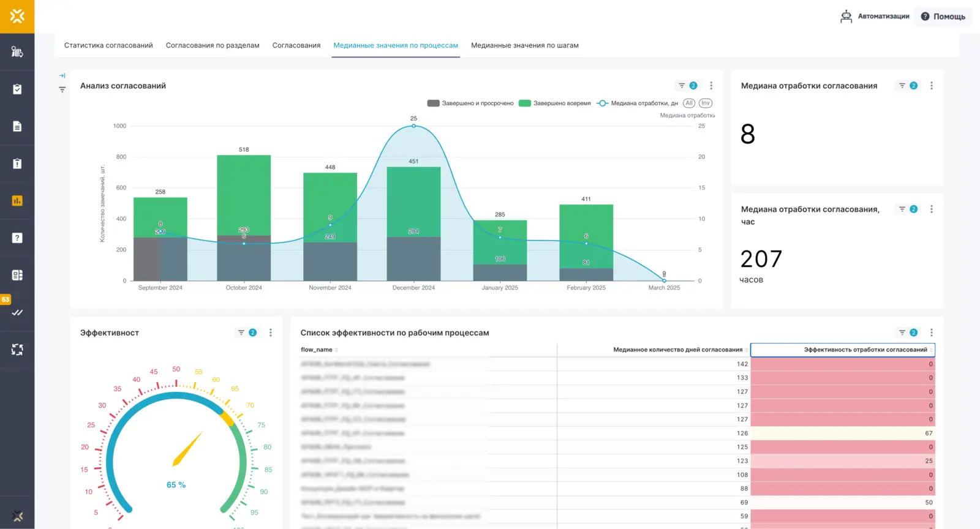Open the analytics chart icon in sidebar
Viewport: 980px width, 529px height.
[x=17, y=201]
